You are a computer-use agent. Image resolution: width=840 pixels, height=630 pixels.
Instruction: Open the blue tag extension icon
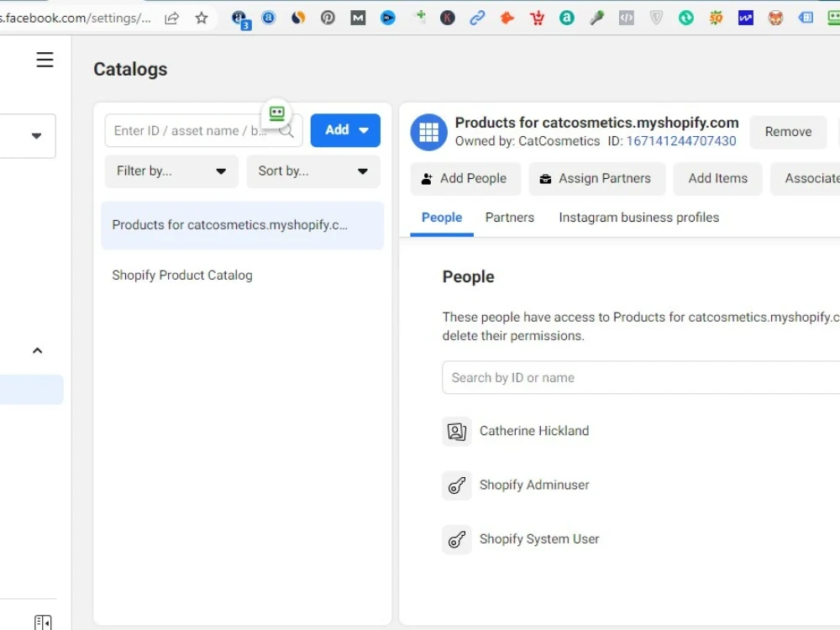tap(806, 18)
